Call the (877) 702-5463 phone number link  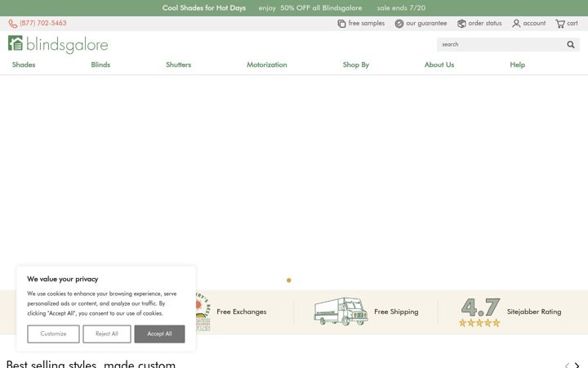(x=43, y=23)
